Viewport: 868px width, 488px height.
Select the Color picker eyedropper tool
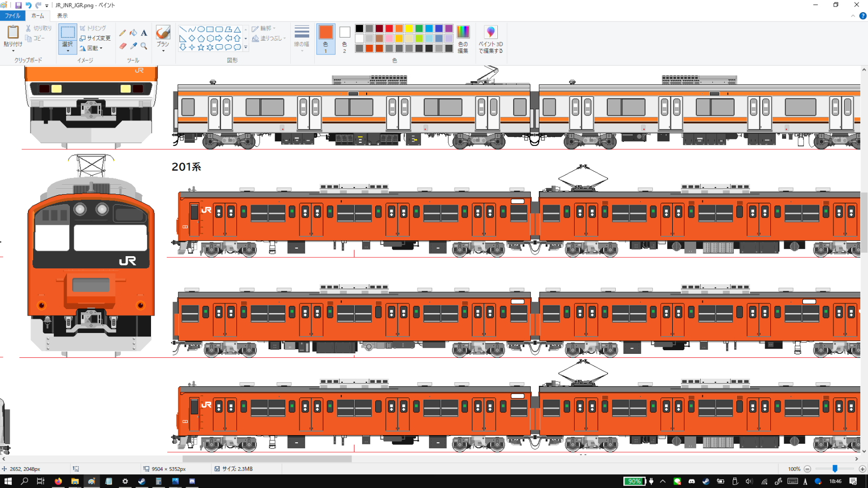point(133,46)
